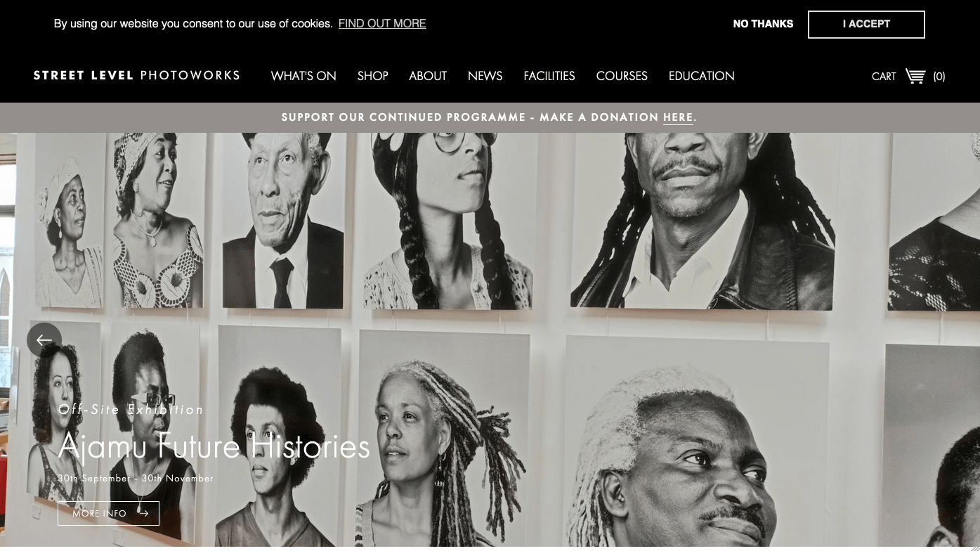Open the Education menu item

click(702, 76)
